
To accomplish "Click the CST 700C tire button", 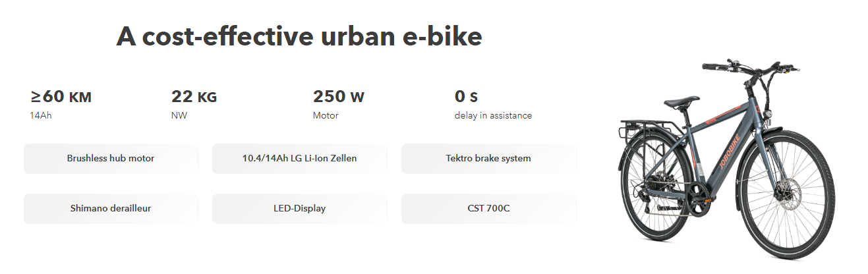I will click(x=488, y=209).
